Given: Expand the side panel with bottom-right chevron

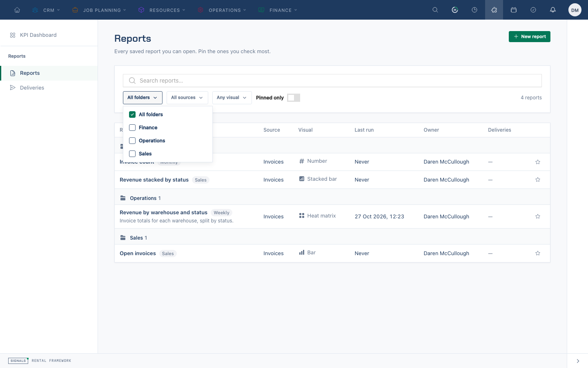Looking at the screenshot, I should pyautogui.click(x=578, y=361).
